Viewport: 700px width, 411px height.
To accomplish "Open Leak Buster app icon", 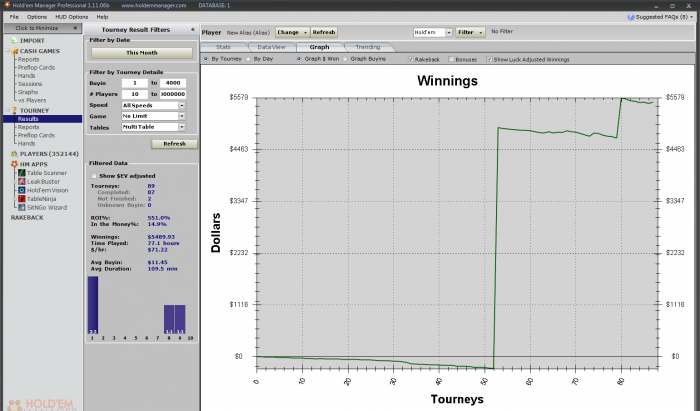I will click(21, 182).
